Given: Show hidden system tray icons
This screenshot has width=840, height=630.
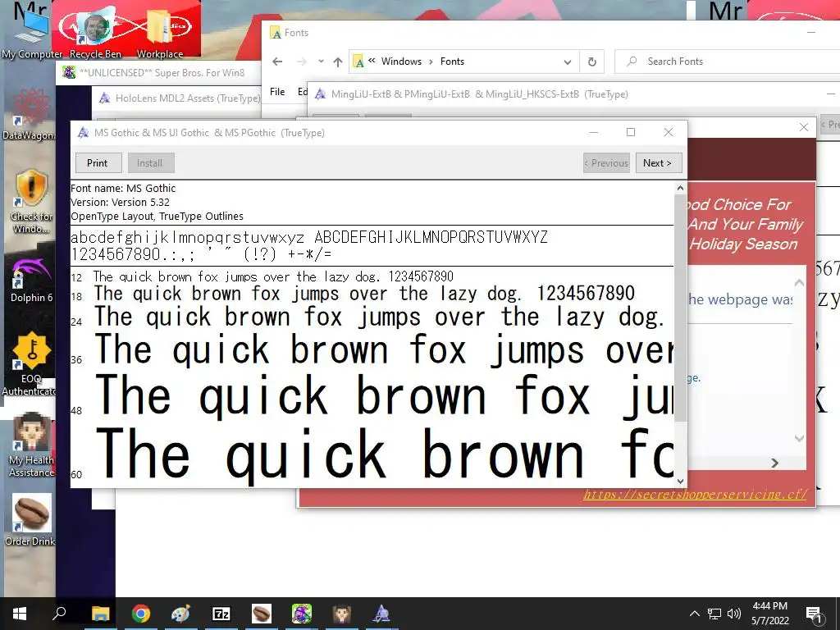Looking at the screenshot, I should 694,614.
